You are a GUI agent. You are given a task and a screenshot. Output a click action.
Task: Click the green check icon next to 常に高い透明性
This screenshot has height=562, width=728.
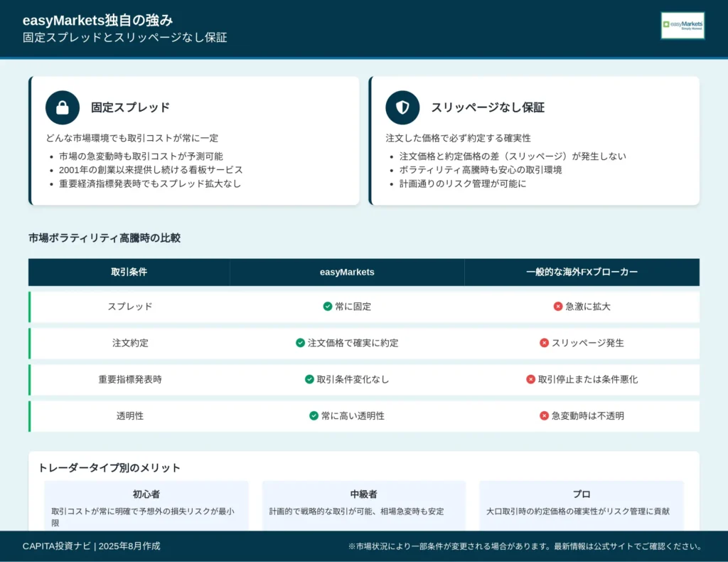314,415
